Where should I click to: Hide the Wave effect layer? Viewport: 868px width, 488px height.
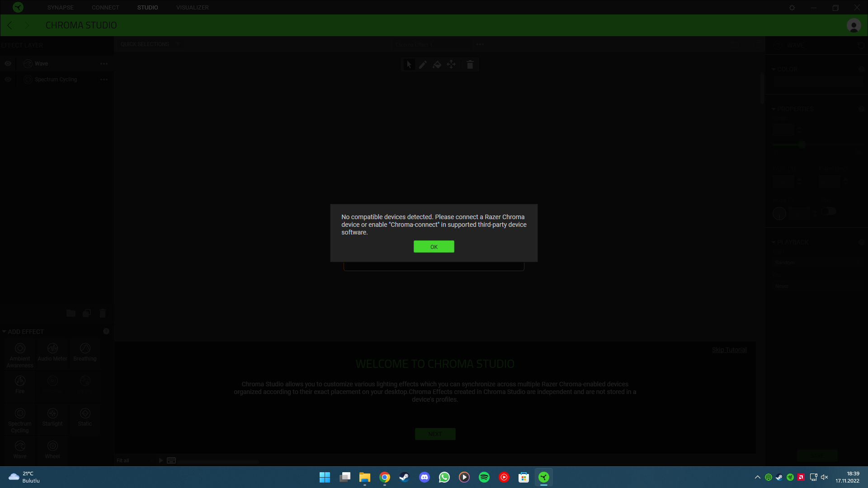pyautogui.click(x=8, y=64)
